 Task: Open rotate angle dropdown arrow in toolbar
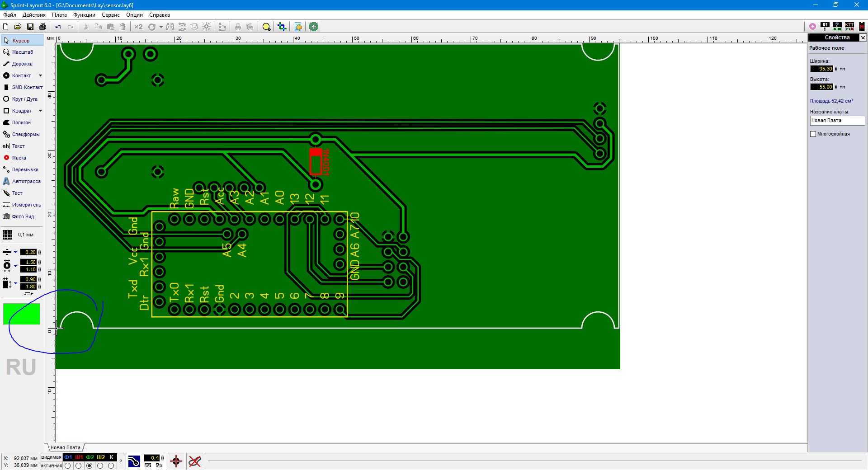point(161,27)
